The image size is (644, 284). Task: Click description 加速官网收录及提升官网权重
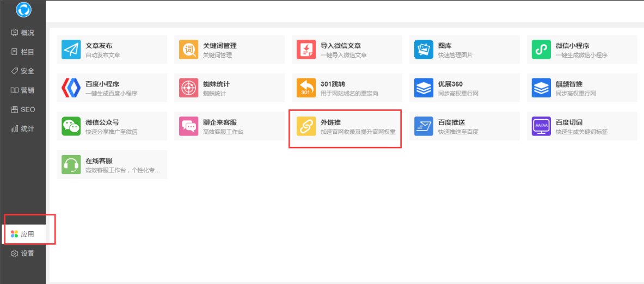(x=358, y=132)
